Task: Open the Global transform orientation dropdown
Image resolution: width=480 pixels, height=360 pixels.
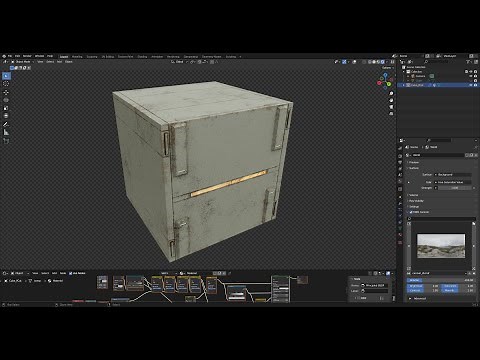Action: [179, 62]
